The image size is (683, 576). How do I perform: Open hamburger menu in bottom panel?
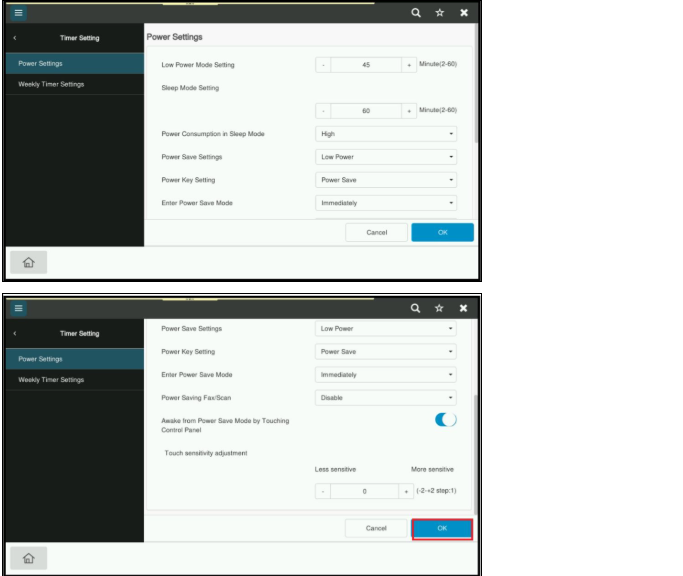(18, 308)
